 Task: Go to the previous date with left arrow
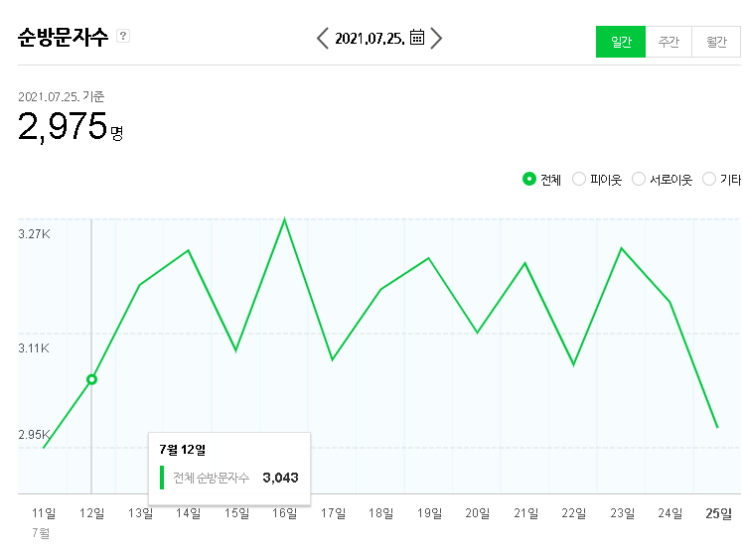[323, 38]
